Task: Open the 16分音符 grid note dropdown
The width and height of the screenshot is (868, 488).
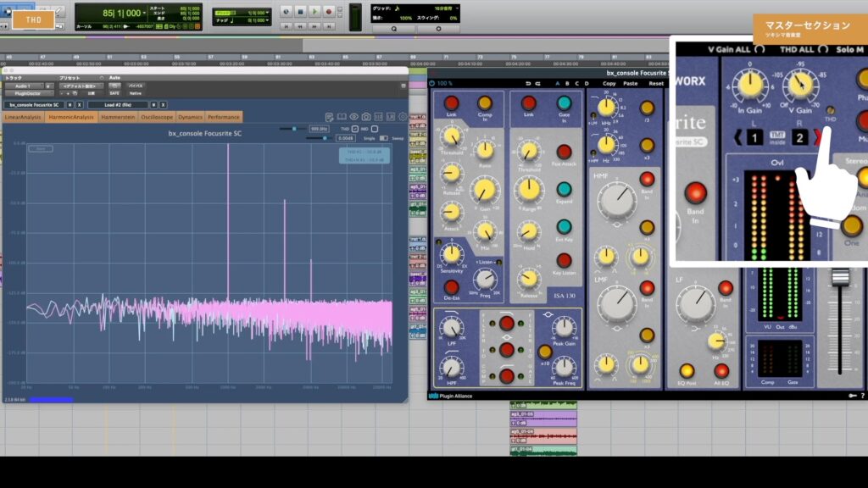Action: click(x=457, y=8)
